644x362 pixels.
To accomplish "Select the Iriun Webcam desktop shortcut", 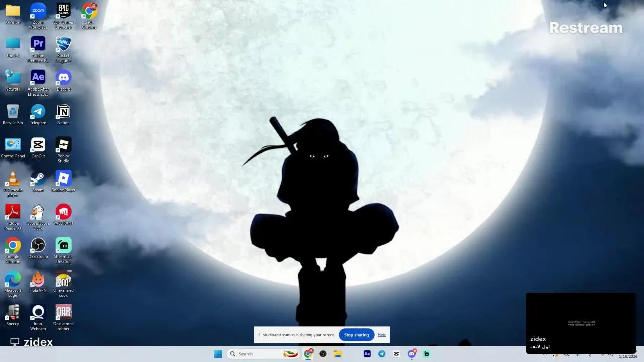I will (38, 318).
